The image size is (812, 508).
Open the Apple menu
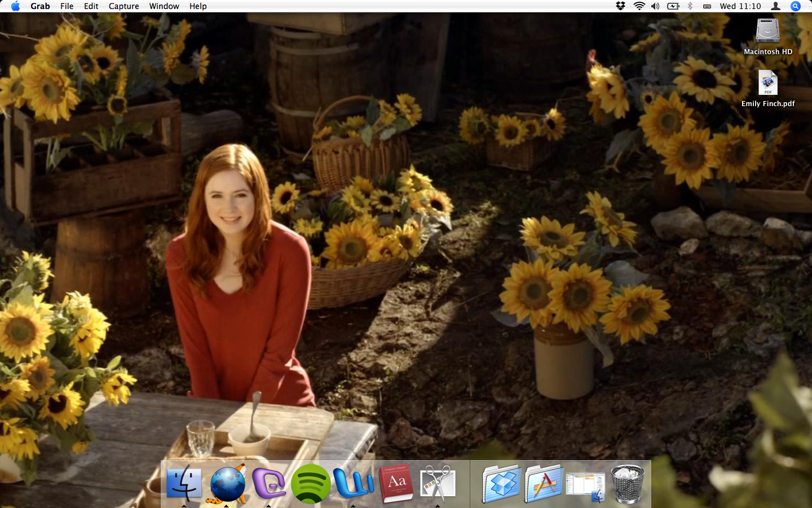click(15, 6)
